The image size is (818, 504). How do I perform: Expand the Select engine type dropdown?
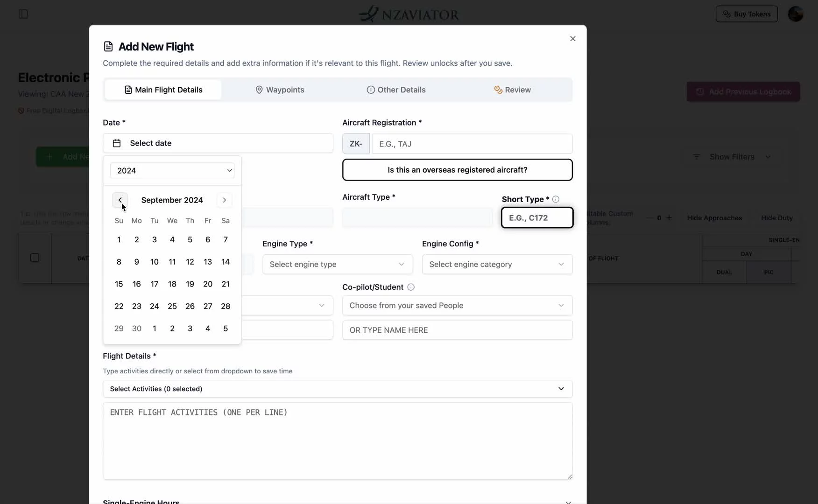337,265
